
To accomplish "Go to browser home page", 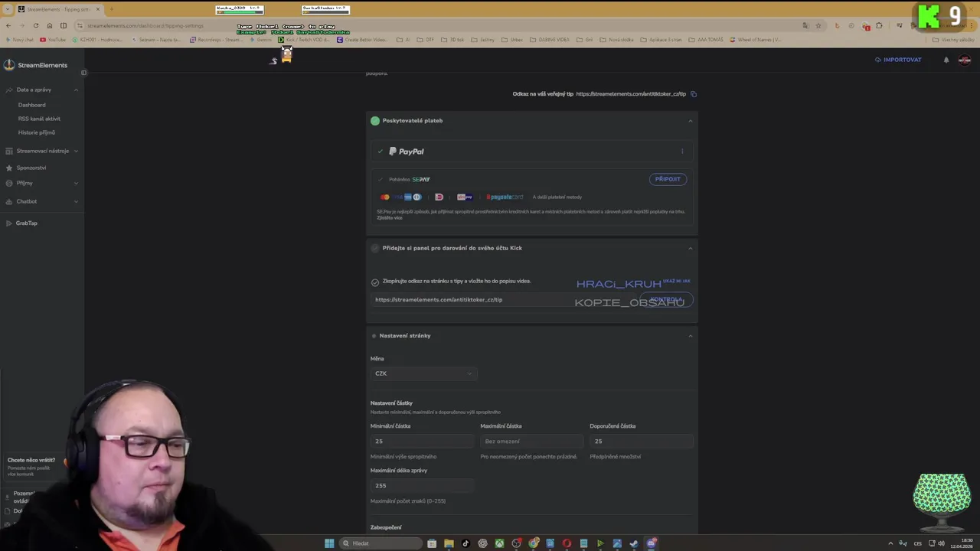I will click(x=50, y=25).
